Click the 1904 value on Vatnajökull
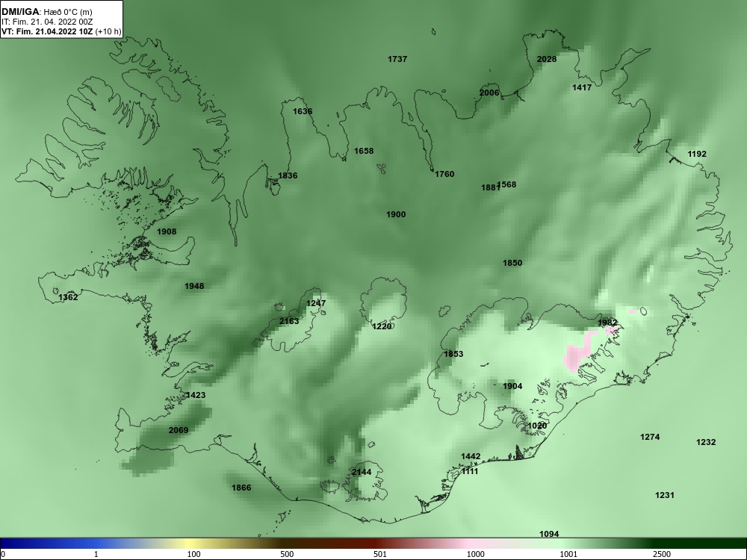 [512, 386]
